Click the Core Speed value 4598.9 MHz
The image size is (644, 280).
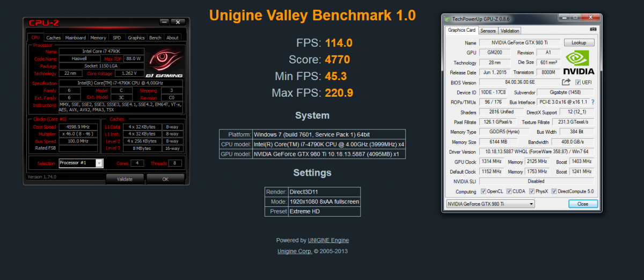78,126
